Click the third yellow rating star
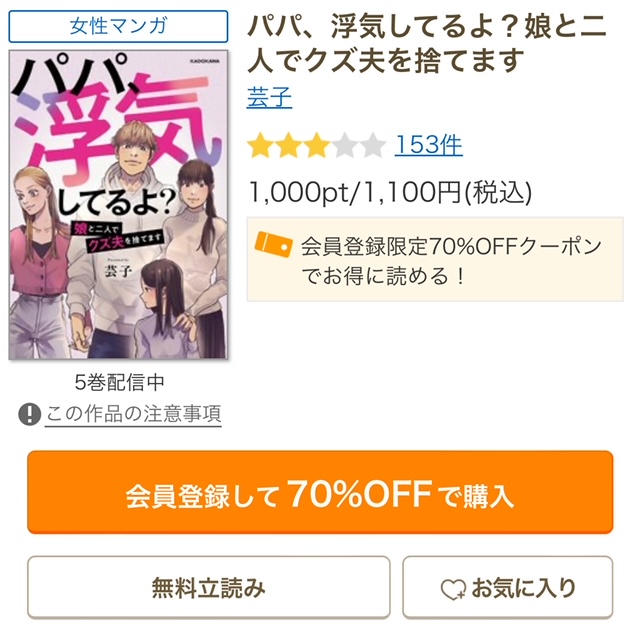This screenshot has height=632, width=640. point(317,145)
